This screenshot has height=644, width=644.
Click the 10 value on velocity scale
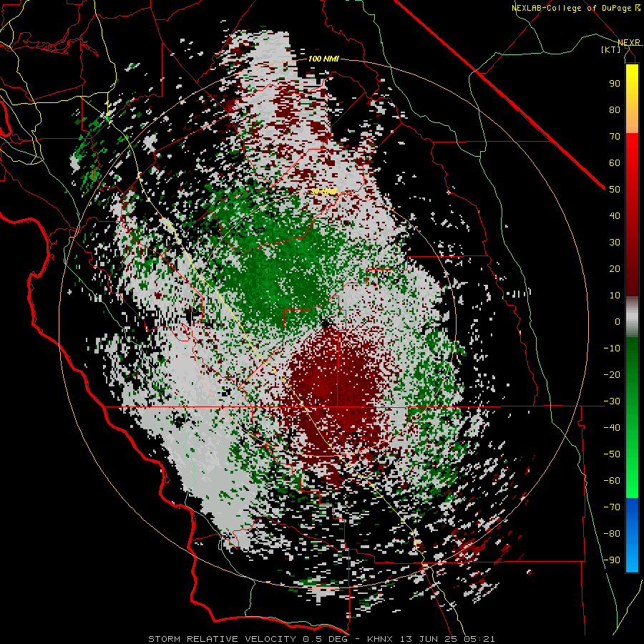click(x=615, y=296)
